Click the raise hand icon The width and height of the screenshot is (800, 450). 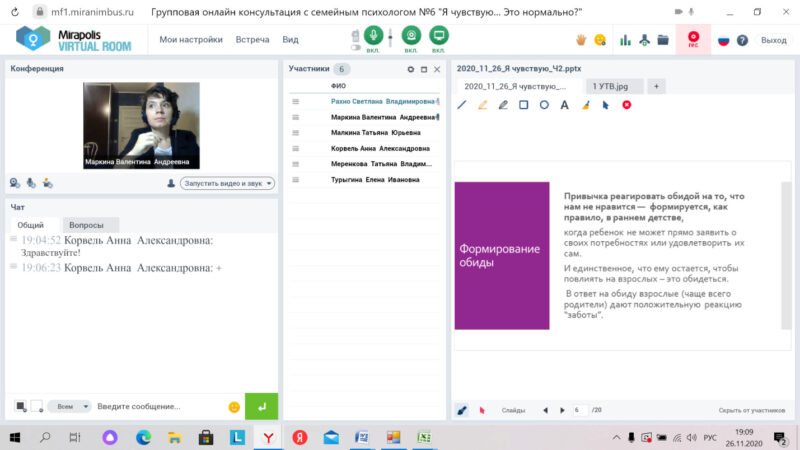point(581,40)
